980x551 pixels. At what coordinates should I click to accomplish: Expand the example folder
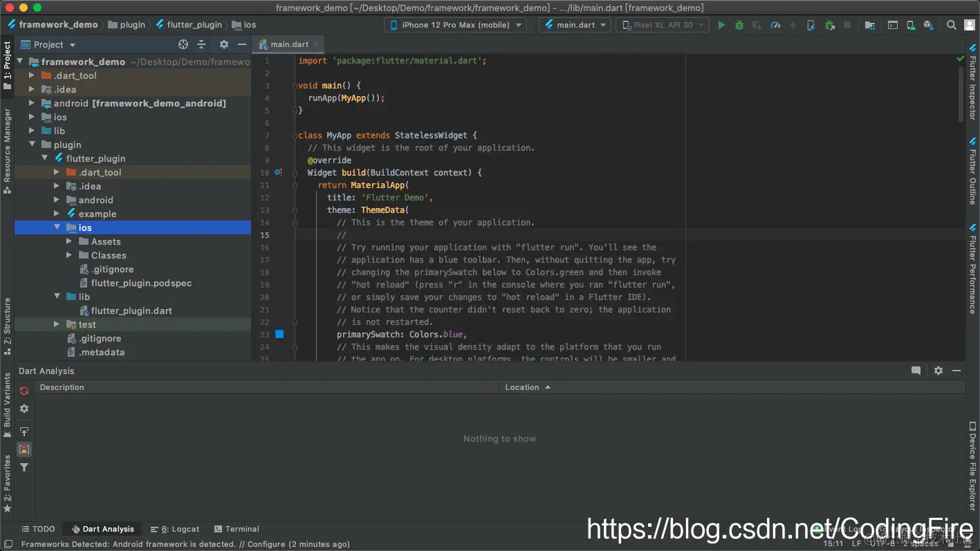point(57,214)
